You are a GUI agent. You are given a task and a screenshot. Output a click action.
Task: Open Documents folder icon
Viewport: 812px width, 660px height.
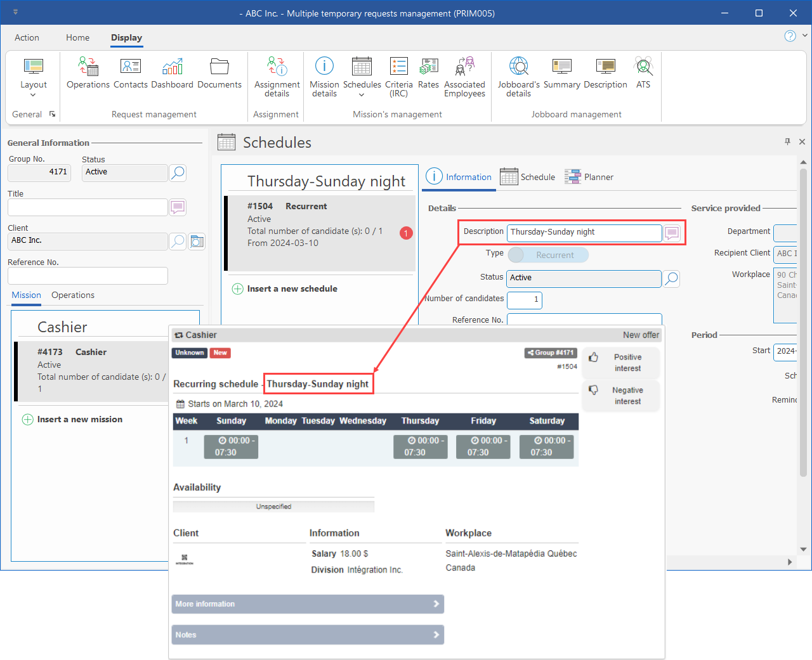(219, 67)
